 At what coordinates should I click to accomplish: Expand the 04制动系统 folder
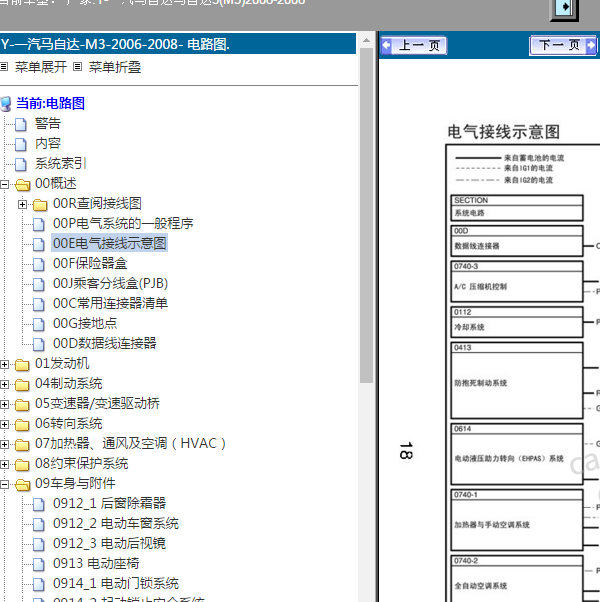(x=4, y=384)
